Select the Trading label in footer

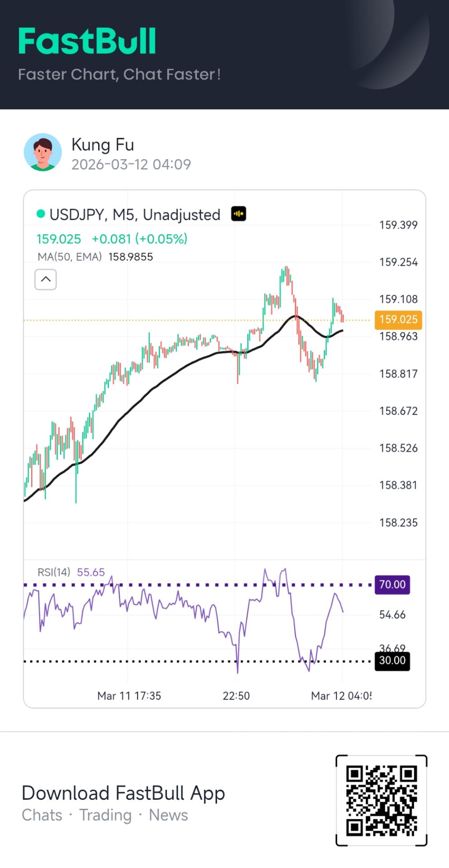[105, 815]
